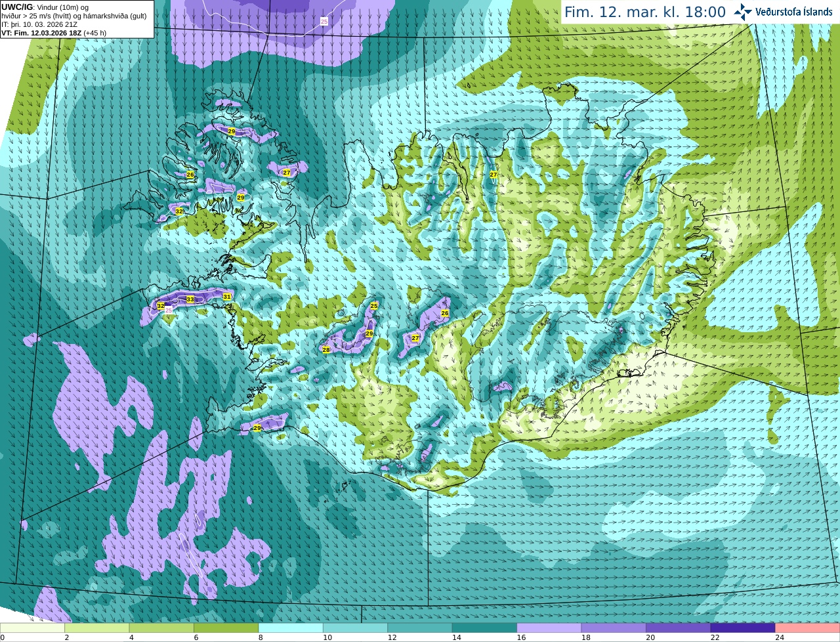The width and height of the screenshot is (840, 642).
Task: Click the Veðurstofa Íslands logo icon
Action: tap(743, 12)
